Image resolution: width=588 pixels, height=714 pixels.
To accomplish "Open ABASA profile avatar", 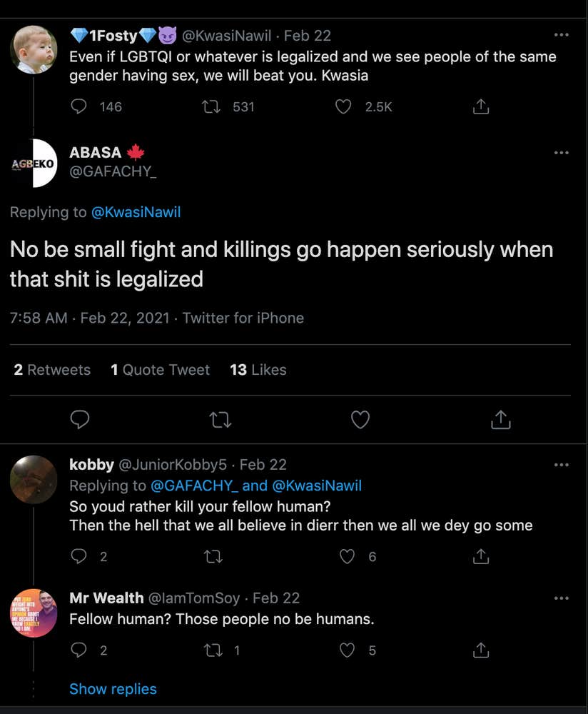I will click(34, 163).
